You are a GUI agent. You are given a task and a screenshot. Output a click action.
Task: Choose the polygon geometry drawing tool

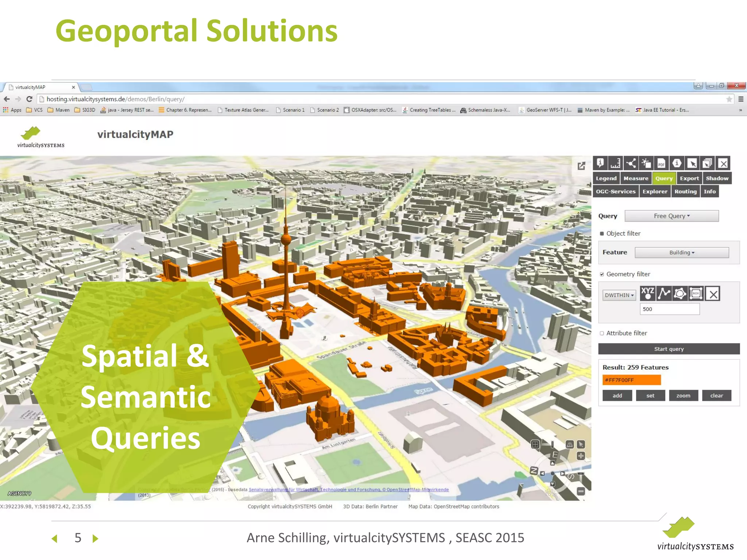click(x=680, y=293)
